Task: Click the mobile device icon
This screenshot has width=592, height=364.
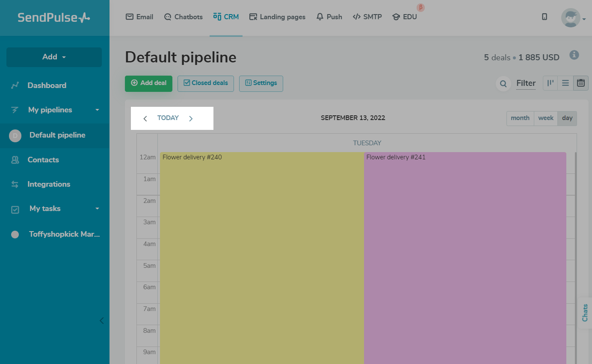Action: point(545,17)
